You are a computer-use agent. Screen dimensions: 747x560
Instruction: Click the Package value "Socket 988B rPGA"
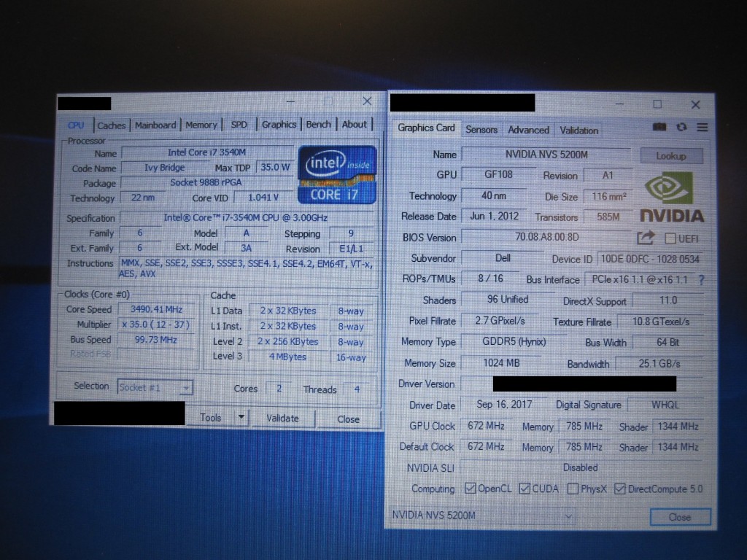(x=206, y=182)
